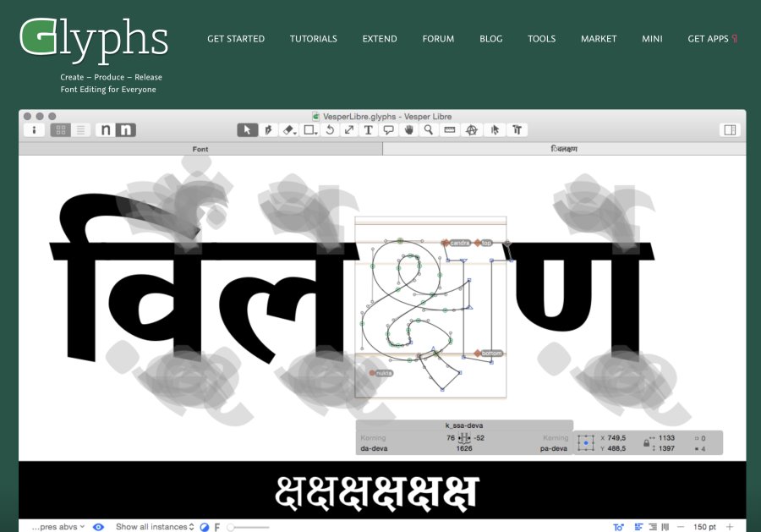
Task: Visit the FORUM page
Action: [438, 38]
